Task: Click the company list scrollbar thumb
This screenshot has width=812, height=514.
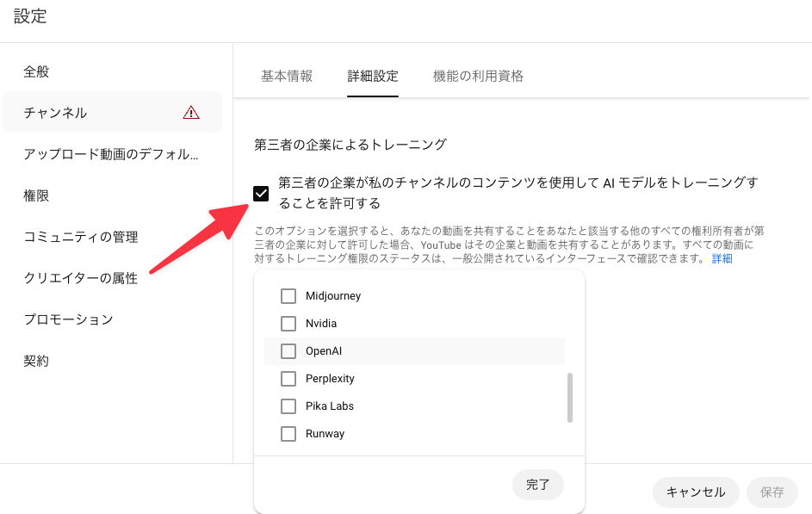Action: click(570, 398)
